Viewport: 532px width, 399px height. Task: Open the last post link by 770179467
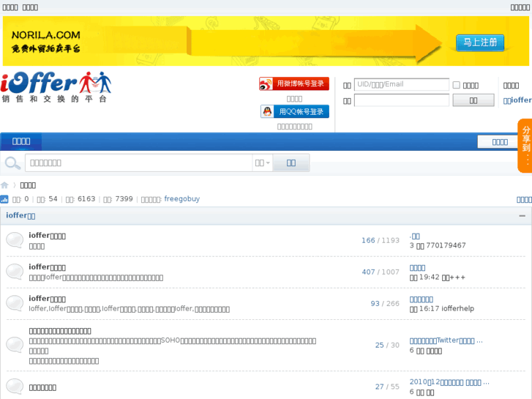415,236
